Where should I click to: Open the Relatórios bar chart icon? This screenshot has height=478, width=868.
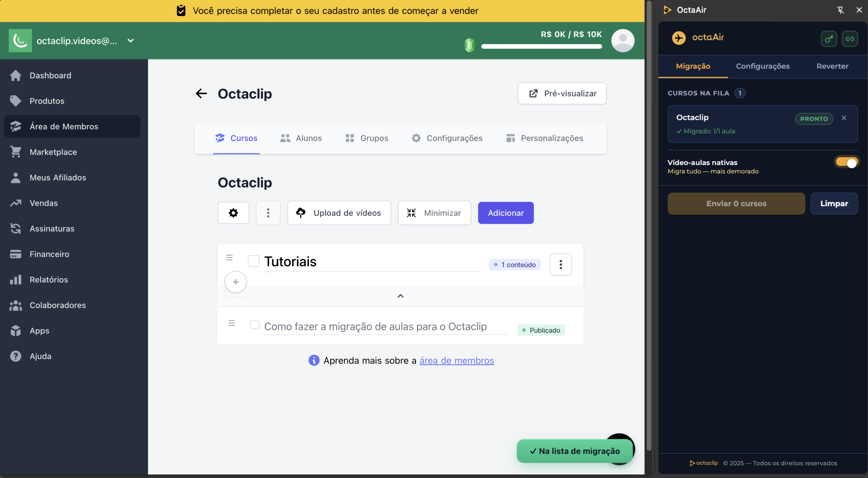pos(16,279)
